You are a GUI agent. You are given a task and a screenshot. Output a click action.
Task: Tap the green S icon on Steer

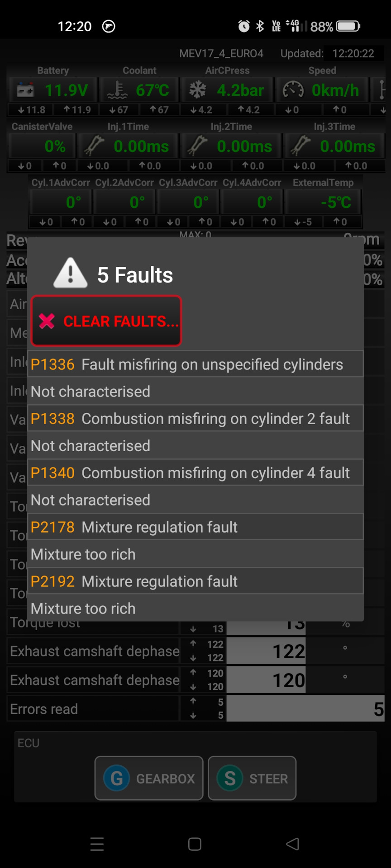pos(230,778)
